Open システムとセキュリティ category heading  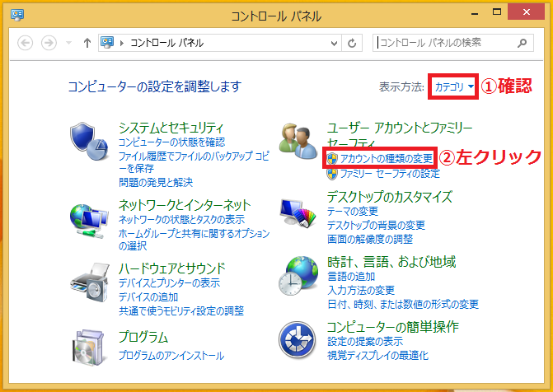(171, 128)
